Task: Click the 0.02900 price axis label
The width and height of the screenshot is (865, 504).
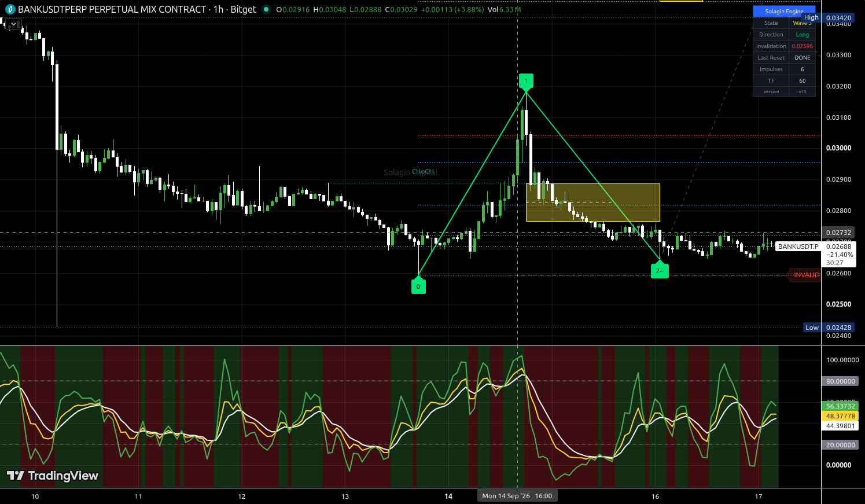Action: [838, 179]
